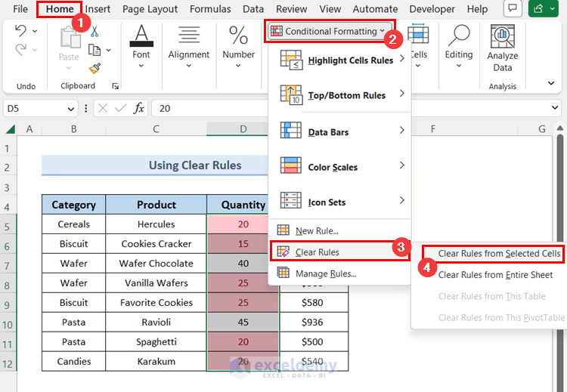Select the Hercules product cell
Viewport: 567px width, 392px height.
[x=156, y=224]
